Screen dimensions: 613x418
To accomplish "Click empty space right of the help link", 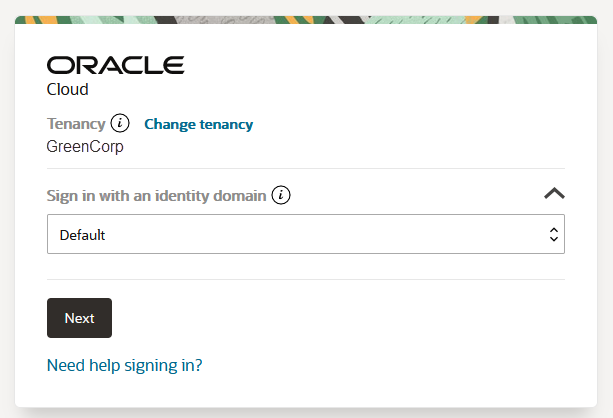I will tap(400, 365).
